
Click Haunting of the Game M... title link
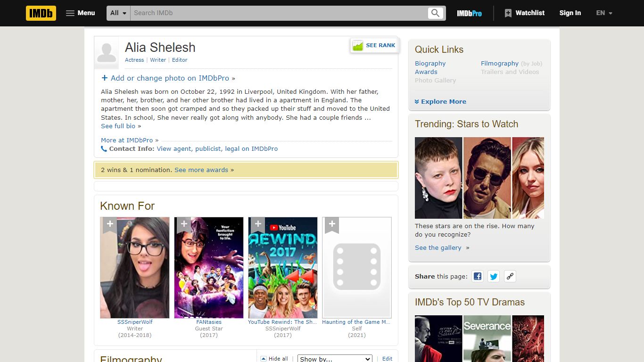[356, 322]
